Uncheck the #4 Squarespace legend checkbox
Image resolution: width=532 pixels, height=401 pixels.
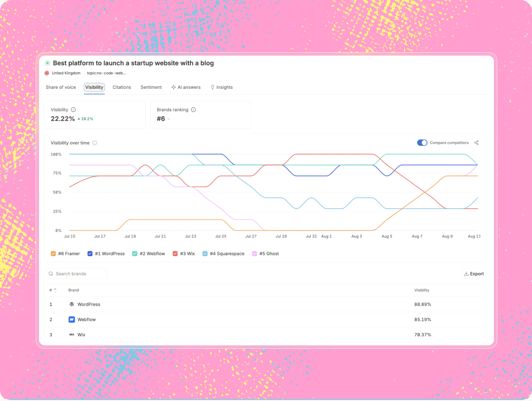(205, 253)
